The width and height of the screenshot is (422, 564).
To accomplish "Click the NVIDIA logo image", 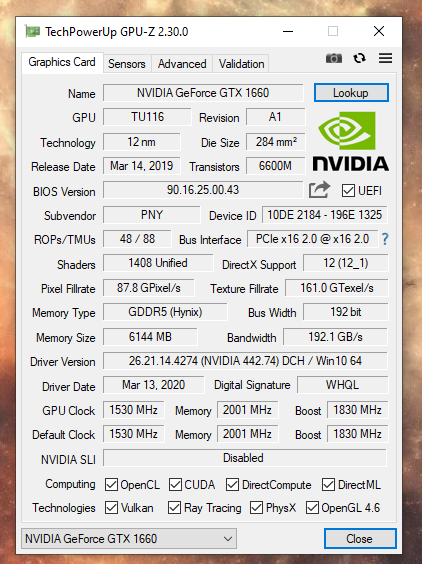I will [350, 141].
